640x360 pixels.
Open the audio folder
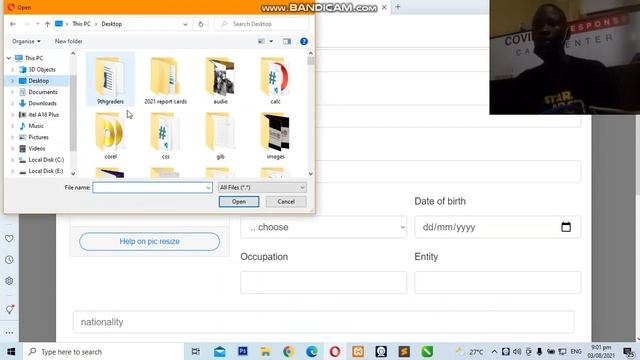pyautogui.click(x=220, y=80)
